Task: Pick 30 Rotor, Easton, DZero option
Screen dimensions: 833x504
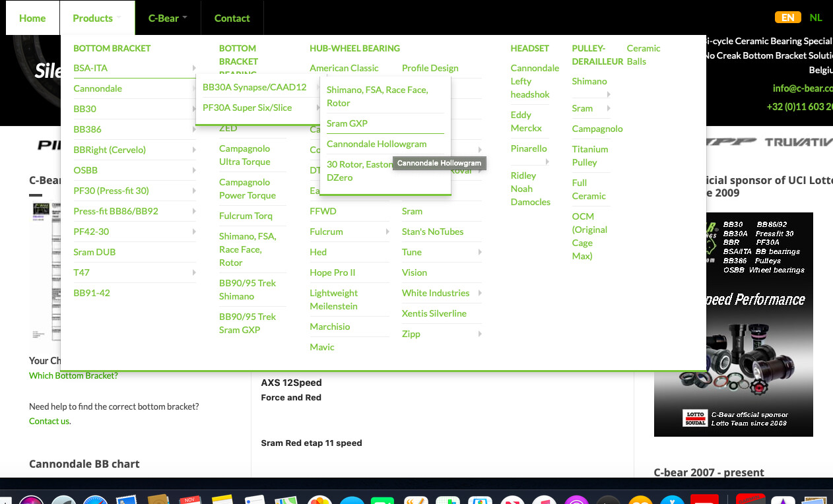Action: coord(360,171)
